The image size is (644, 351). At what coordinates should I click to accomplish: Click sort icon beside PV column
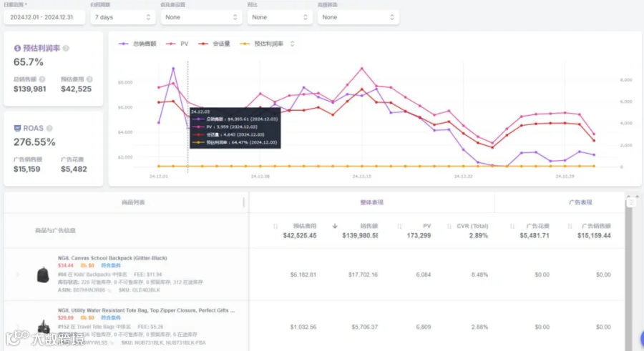click(x=399, y=226)
